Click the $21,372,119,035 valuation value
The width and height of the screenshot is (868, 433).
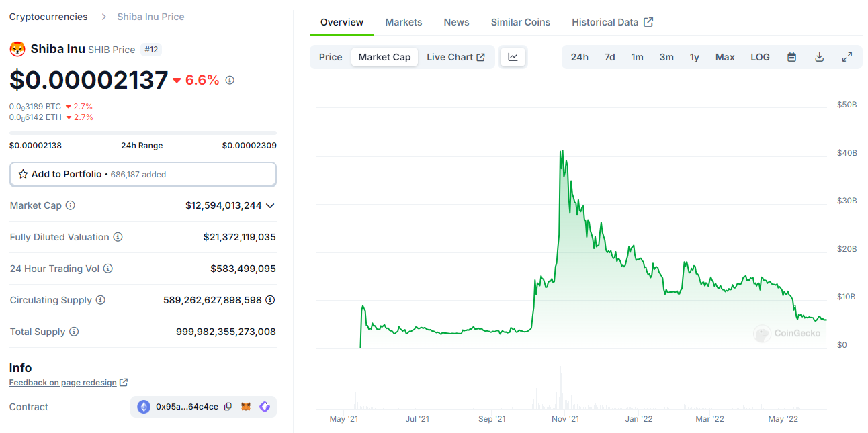[239, 237]
